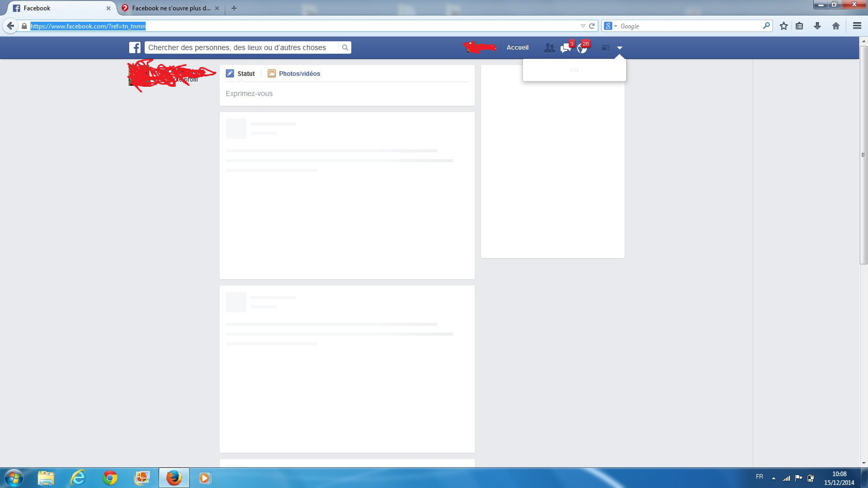Image resolution: width=868 pixels, height=488 pixels.
Task: Bookmark this page with star icon
Action: tap(784, 26)
